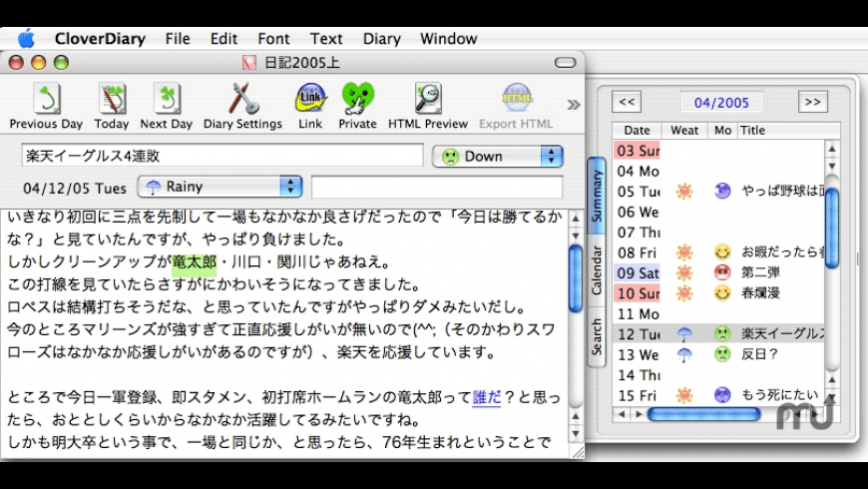Click purple mood icon in 05 Tue row

pyautogui.click(x=722, y=191)
